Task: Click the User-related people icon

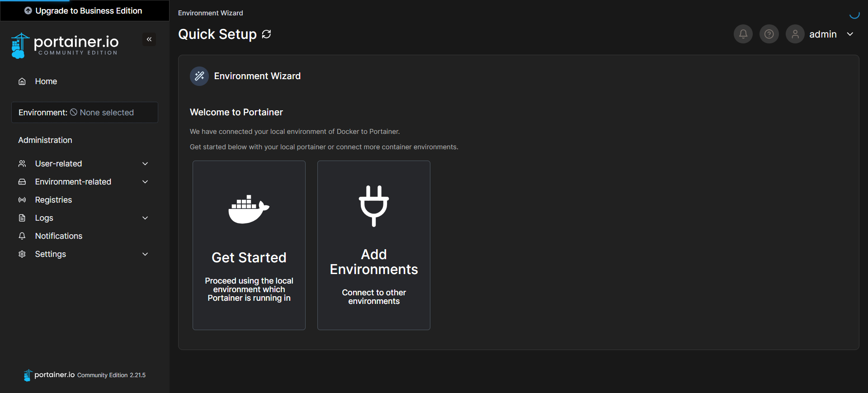Action: coord(22,164)
